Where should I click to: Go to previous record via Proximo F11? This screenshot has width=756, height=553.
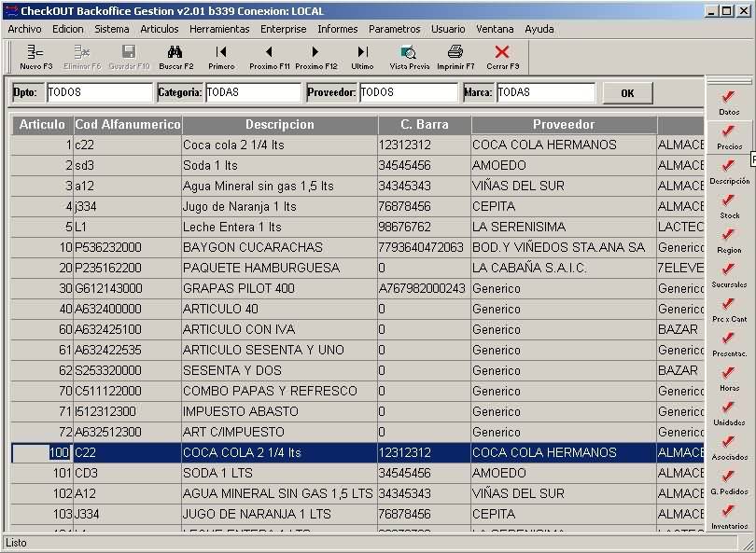tap(269, 57)
